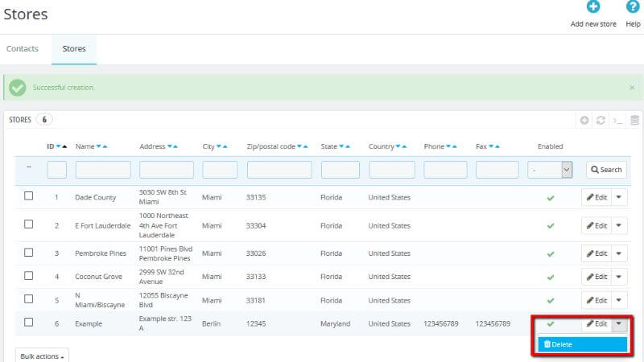
Task: Dismiss the Successful creation notification
Action: [632, 87]
